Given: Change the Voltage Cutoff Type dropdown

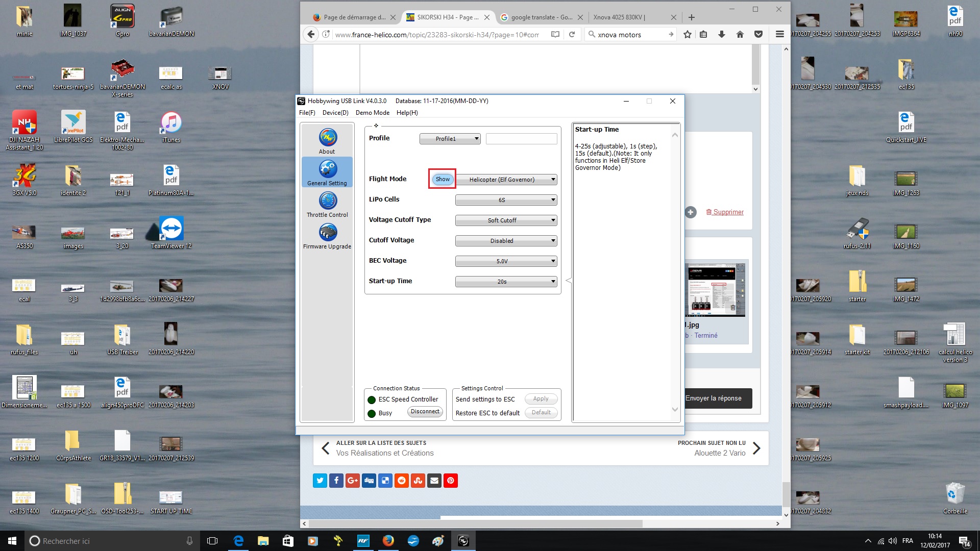Looking at the screenshot, I should point(506,220).
